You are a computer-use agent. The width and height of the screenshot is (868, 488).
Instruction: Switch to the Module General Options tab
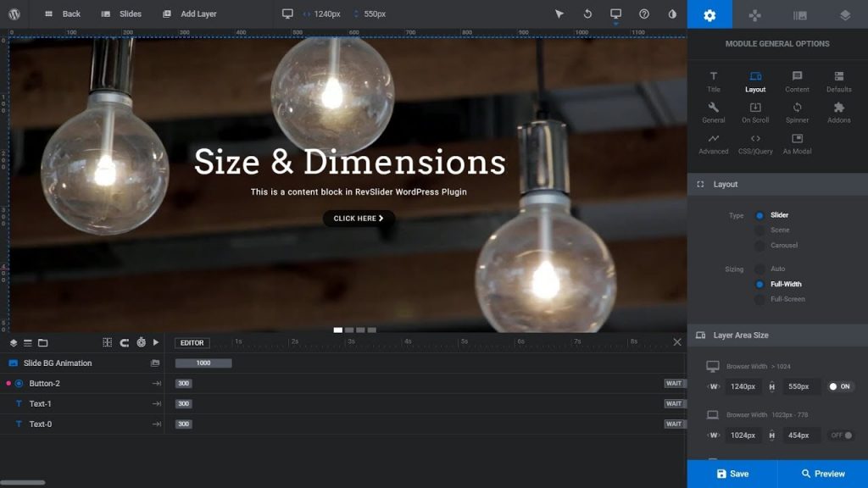point(709,14)
